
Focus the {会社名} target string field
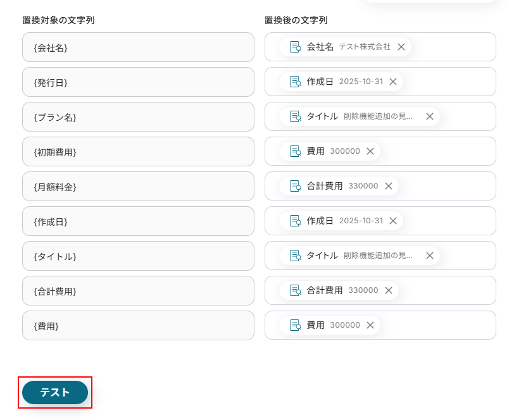[138, 47]
